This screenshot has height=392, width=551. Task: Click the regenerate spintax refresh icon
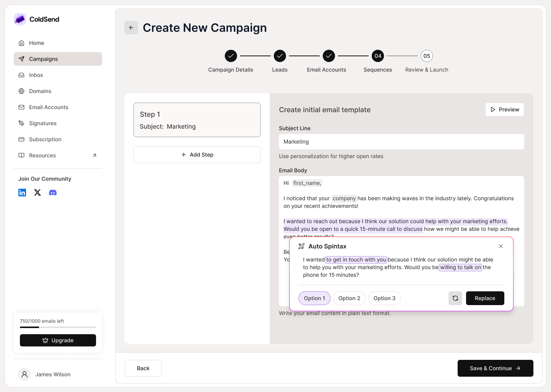[455, 298]
